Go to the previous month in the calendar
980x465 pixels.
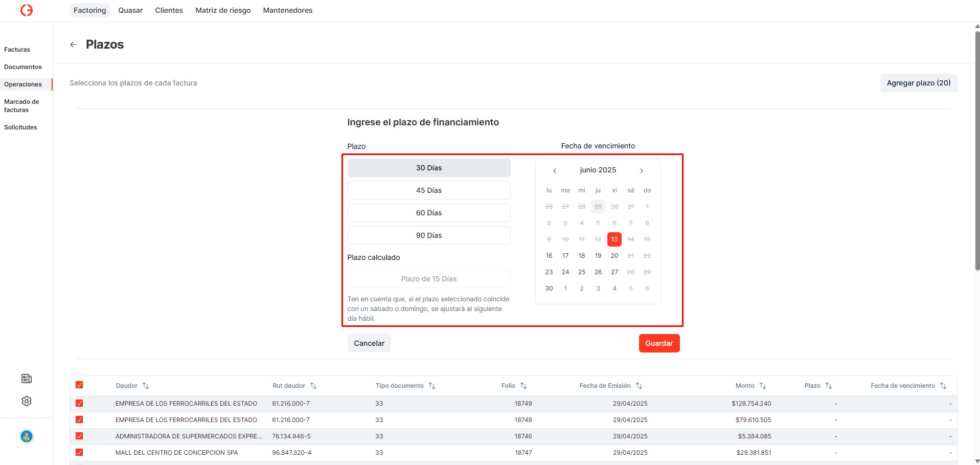click(554, 170)
